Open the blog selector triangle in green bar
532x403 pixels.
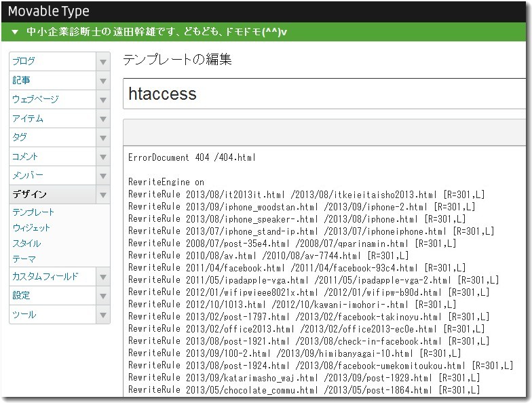point(15,32)
